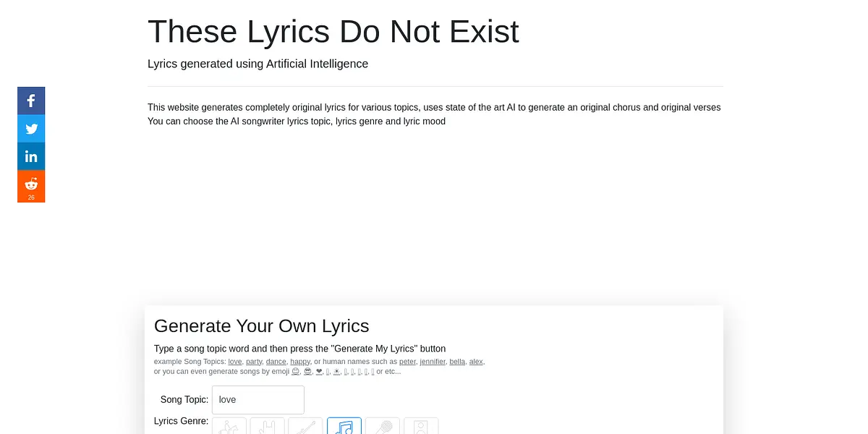Select the 'peter' example name link

[x=407, y=362]
